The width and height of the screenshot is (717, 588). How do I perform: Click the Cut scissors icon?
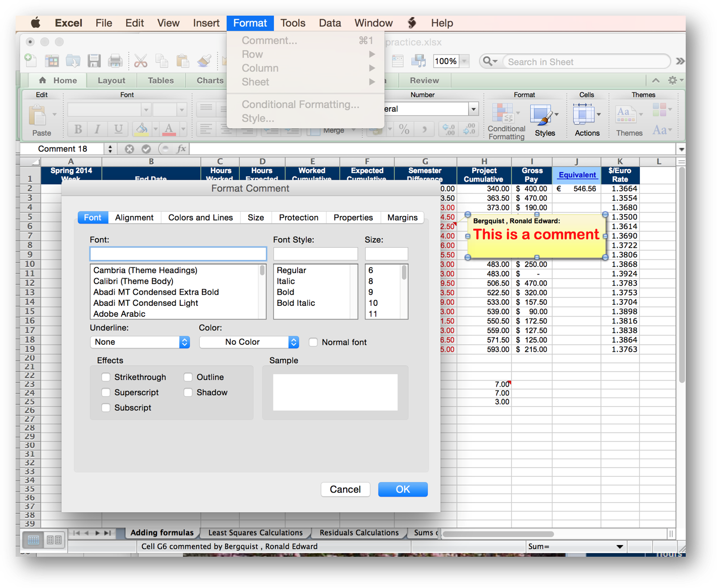click(x=141, y=61)
